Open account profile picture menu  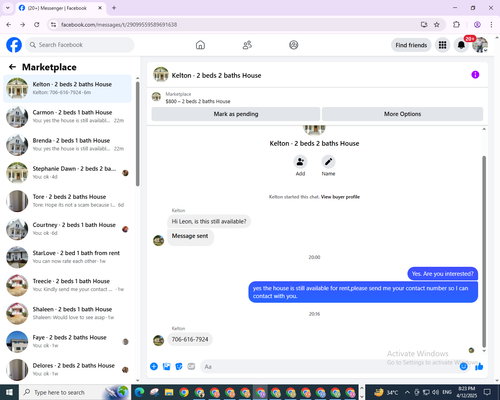[480, 45]
